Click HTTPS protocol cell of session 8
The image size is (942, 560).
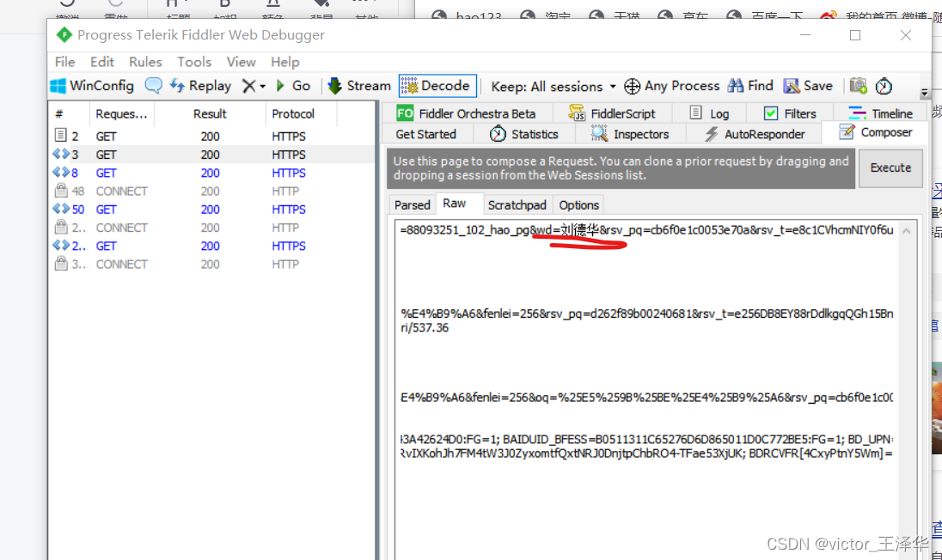[289, 173]
